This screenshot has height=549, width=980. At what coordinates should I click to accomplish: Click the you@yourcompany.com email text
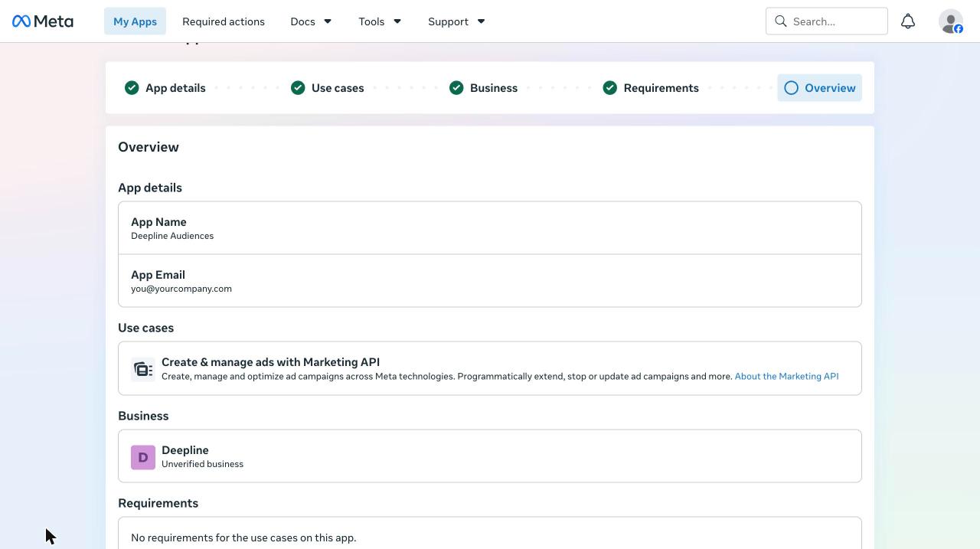(181, 289)
